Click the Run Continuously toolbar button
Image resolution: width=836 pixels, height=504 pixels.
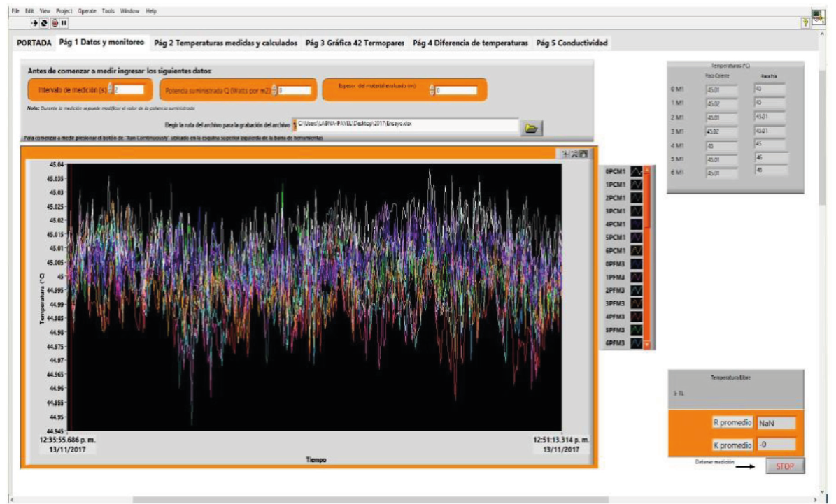(43, 23)
